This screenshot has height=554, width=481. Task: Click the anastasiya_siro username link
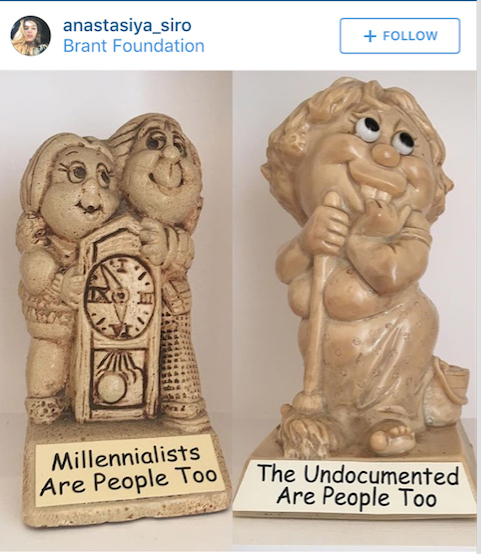(x=127, y=25)
